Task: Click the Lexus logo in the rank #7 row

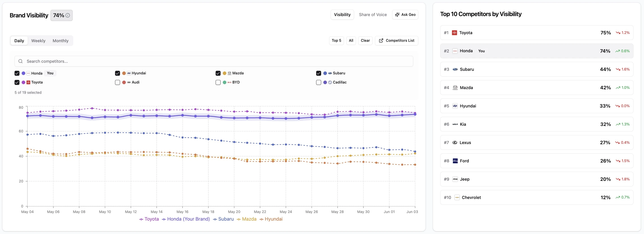Action: tap(455, 143)
